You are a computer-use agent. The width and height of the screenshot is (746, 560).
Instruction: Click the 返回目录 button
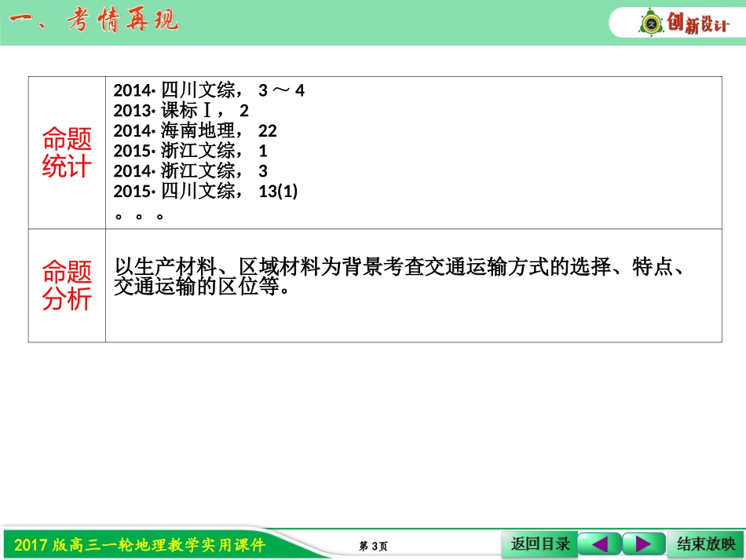(539, 544)
